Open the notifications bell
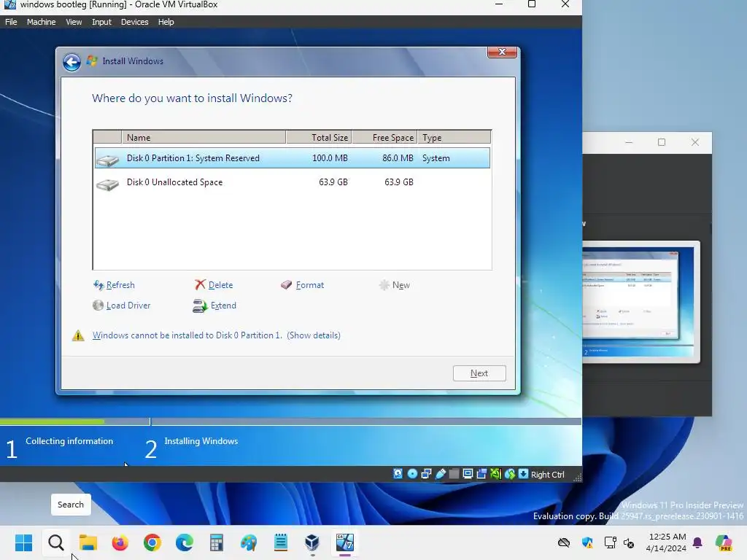The height and width of the screenshot is (560, 747). click(697, 542)
